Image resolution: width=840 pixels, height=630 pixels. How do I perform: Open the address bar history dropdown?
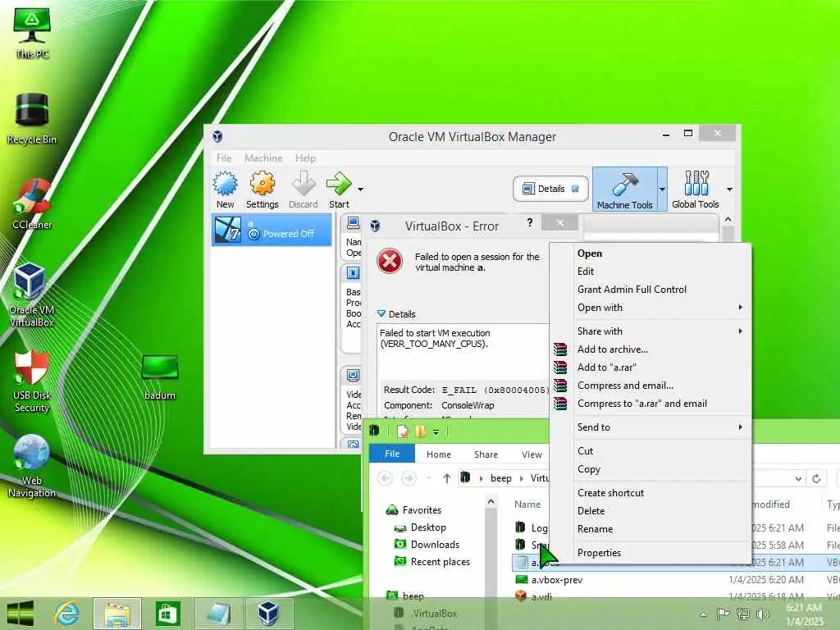point(798,478)
